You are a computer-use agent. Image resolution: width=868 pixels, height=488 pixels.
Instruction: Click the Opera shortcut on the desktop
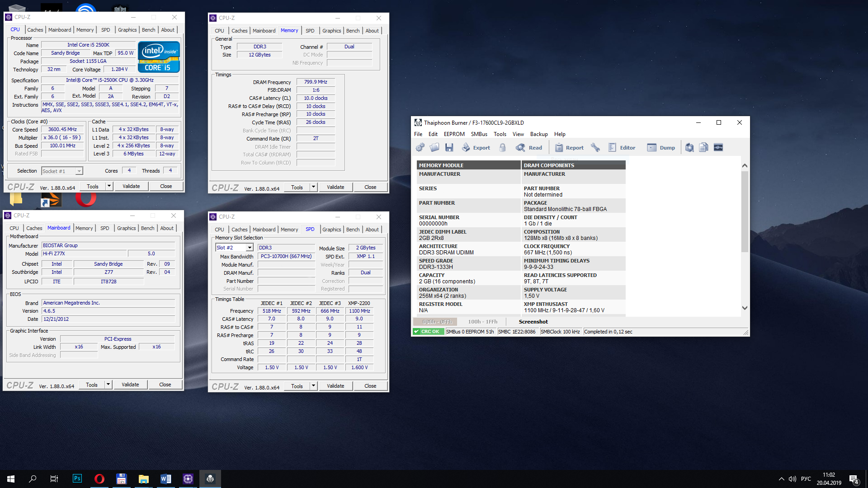point(86,199)
